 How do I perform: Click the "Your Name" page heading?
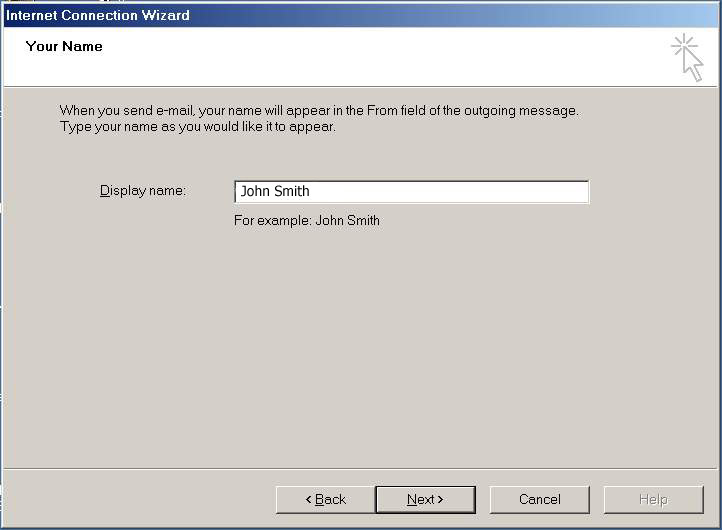tap(64, 46)
